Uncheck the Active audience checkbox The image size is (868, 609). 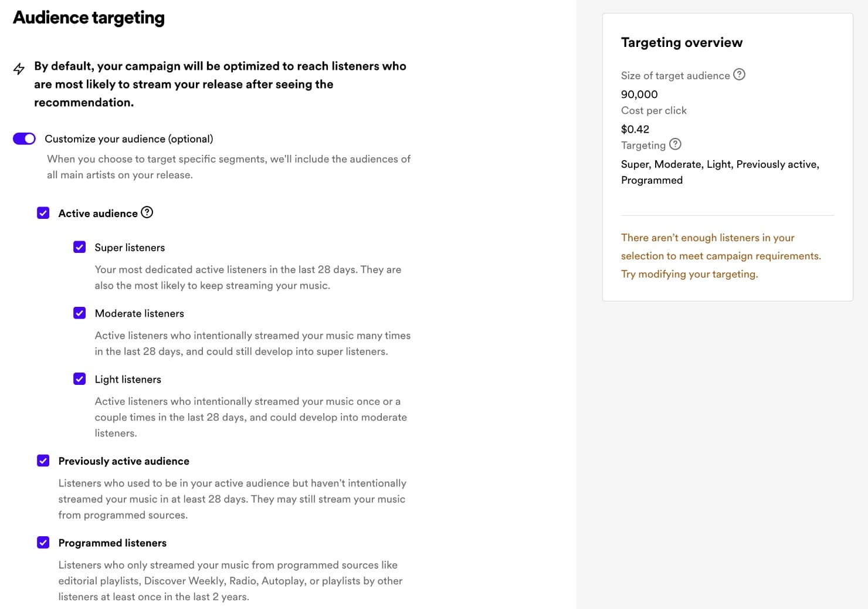[x=43, y=213]
